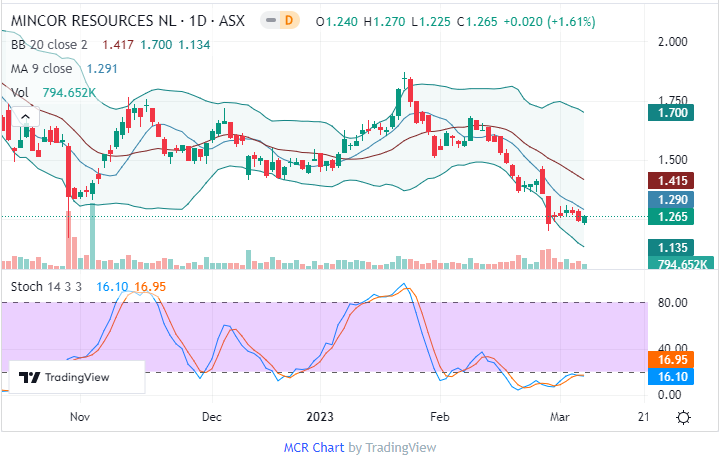
Task: Open the MCR Chart link
Action: tap(314, 447)
